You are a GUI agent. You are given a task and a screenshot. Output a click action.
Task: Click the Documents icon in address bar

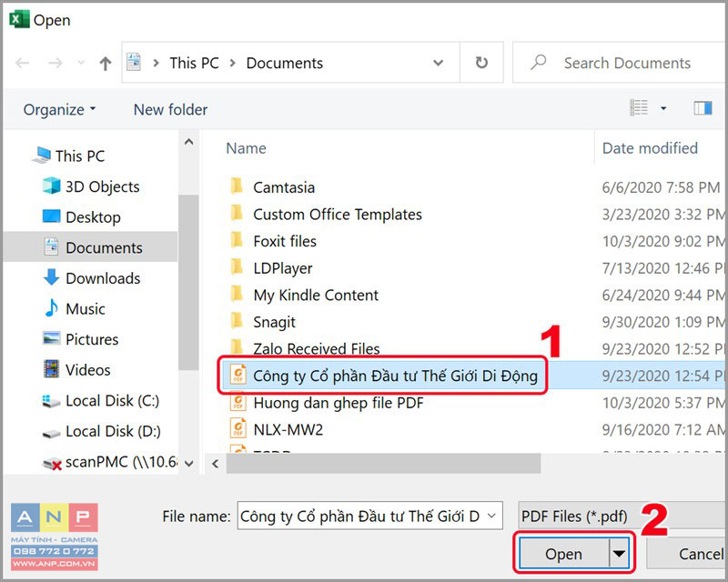click(134, 62)
